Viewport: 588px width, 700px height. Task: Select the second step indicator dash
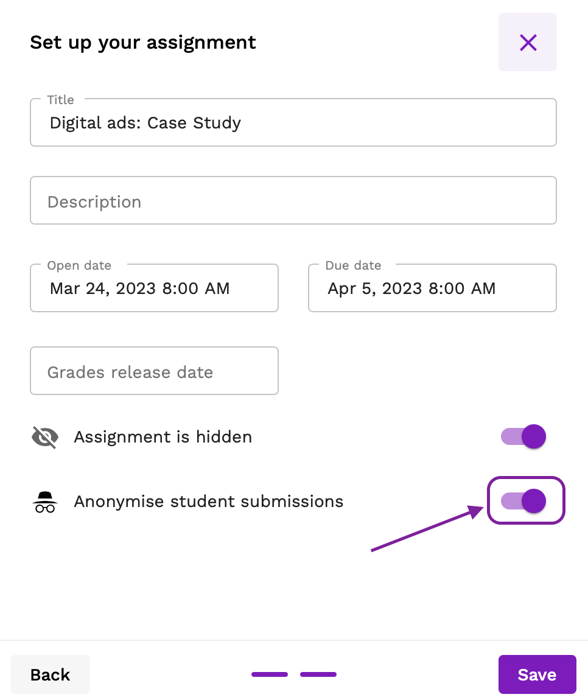click(x=318, y=674)
